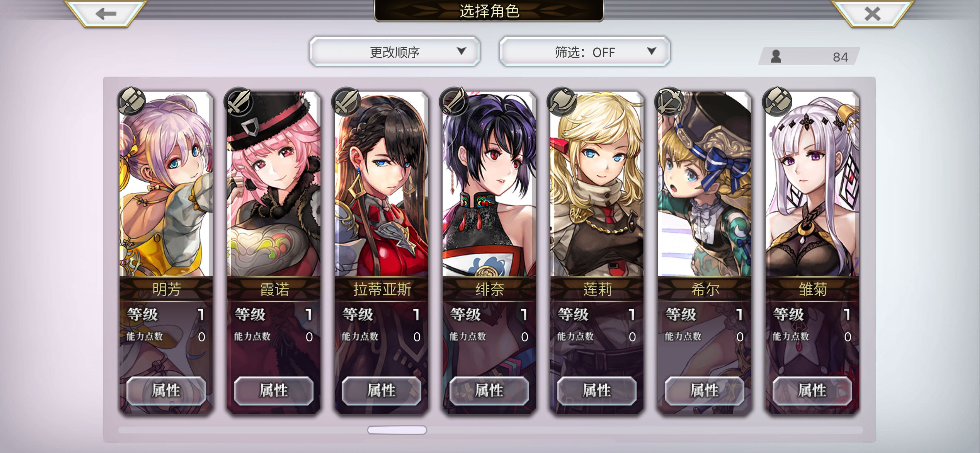Click the arrow on the 筛选 dropdown
The width and height of the screenshot is (980, 453).
tap(652, 51)
